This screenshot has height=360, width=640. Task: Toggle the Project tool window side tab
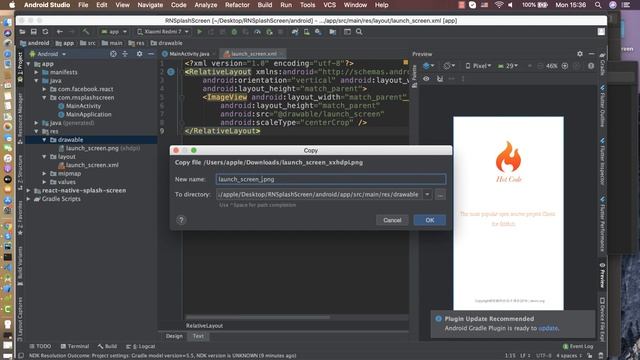coord(20,67)
